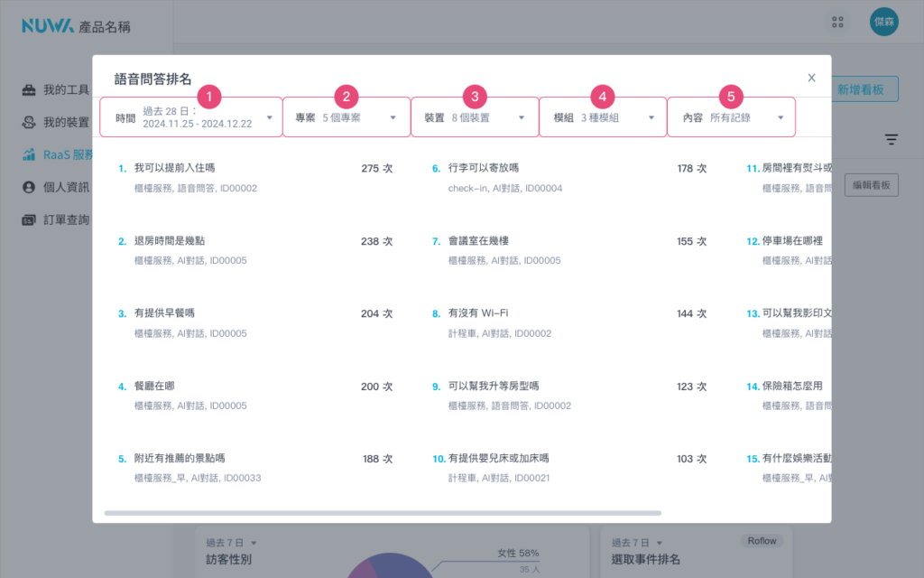Select question 可以幫我升等房型嗎
Image resolution: width=924 pixels, height=578 pixels.
point(494,387)
